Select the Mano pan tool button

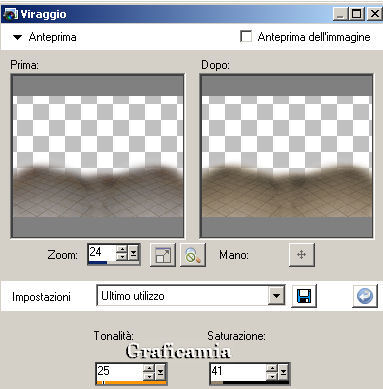click(x=302, y=255)
